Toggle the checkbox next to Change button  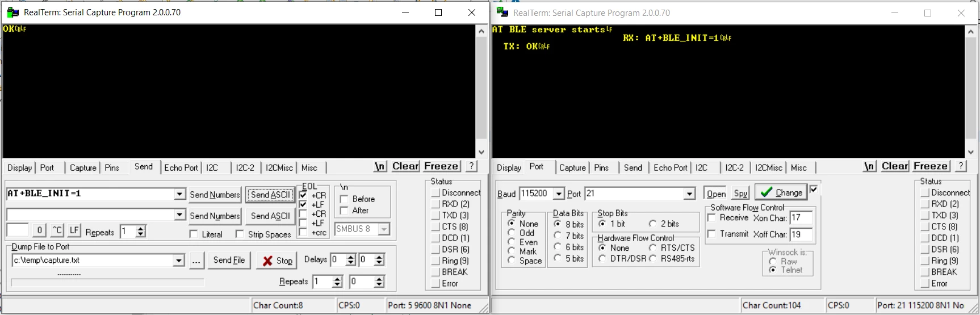[814, 189]
